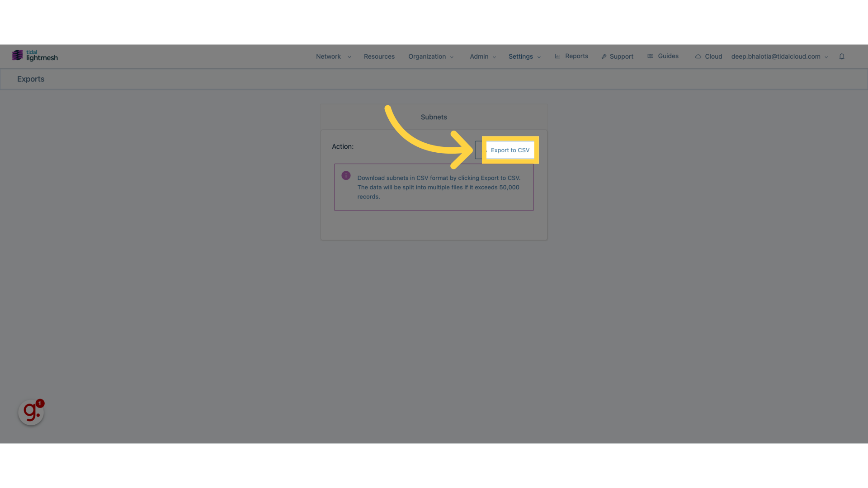
Task: Open the Network dropdown menu
Action: point(333,56)
